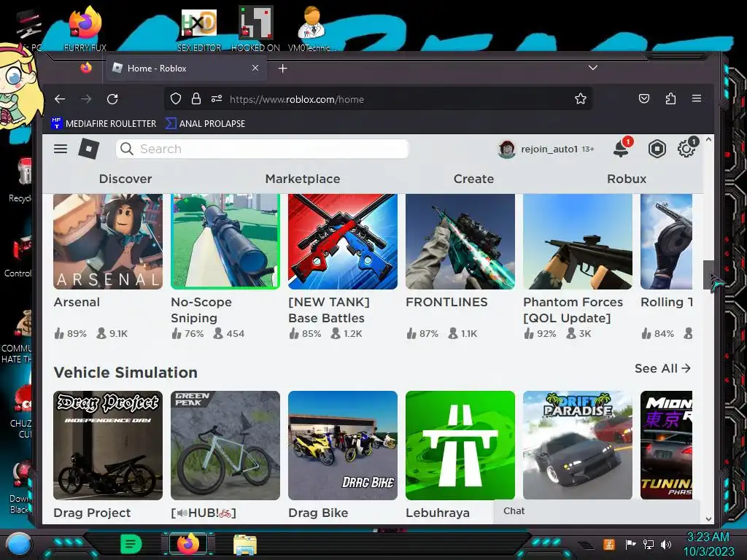Open the Extensions puzzle icon

(670, 98)
